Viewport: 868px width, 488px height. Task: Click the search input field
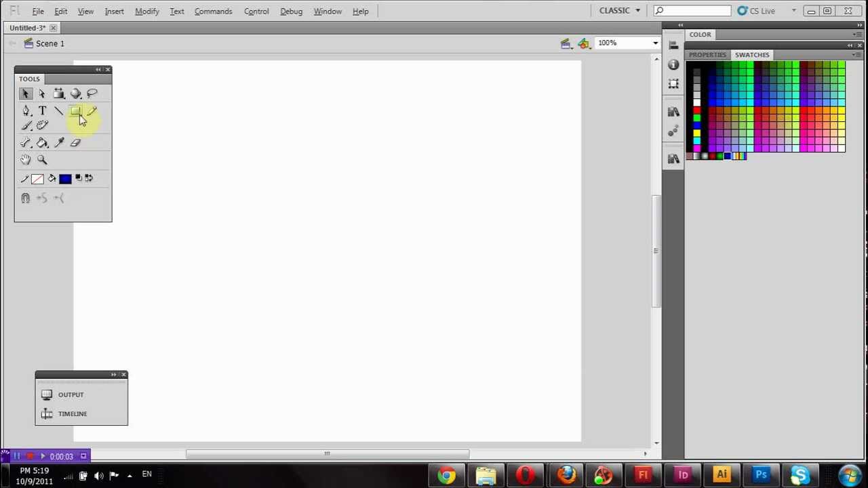pos(692,11)
